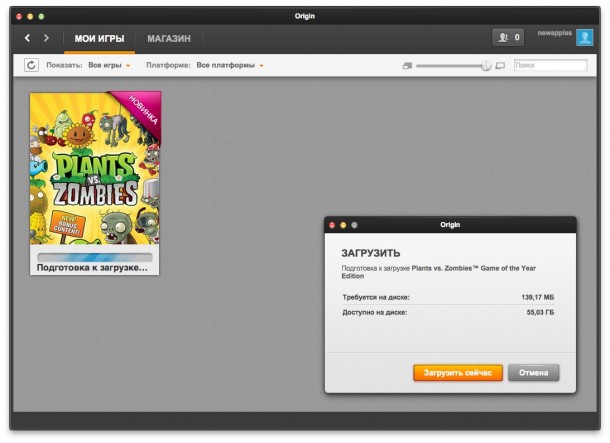Image resolution: width=610 pixels, height=443 pixels.
Task: Click the small tiles size icon
Action: [407, 66]
